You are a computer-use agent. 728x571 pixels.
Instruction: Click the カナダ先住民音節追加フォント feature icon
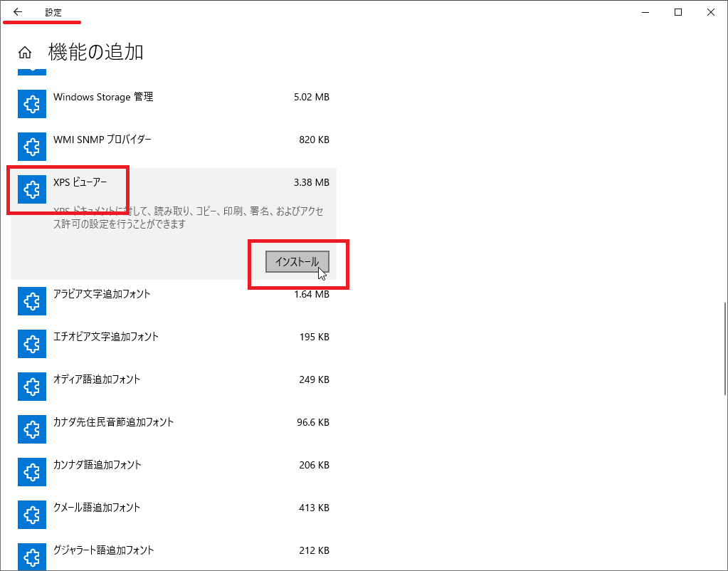click(x=31, y=430)
